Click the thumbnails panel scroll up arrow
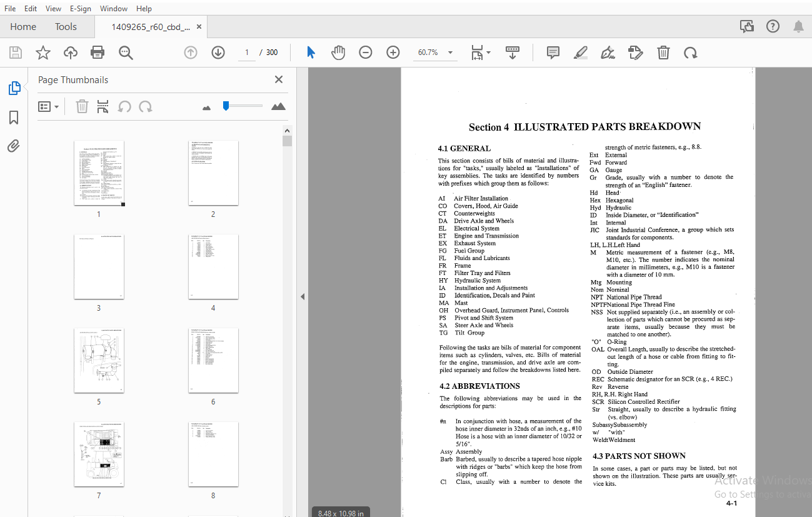Screen dimensions: 812x517 click(287, 131)
